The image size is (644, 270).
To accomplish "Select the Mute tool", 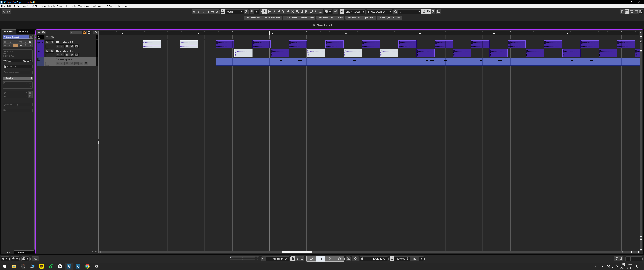I will [x=293, y=12].
